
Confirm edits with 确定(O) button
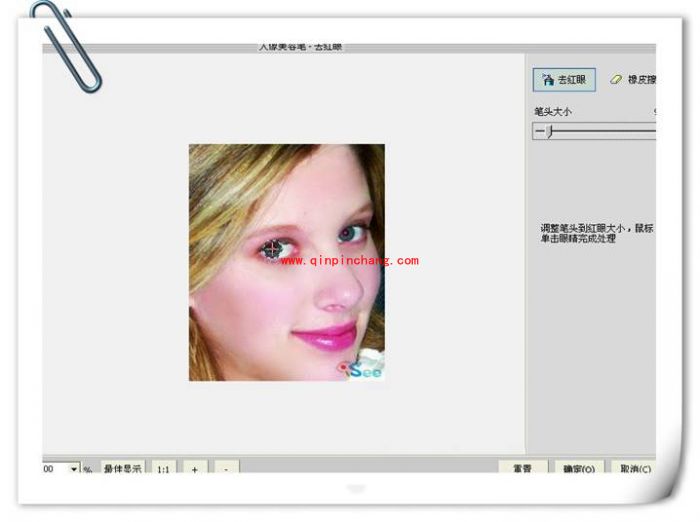coord(579,468)
